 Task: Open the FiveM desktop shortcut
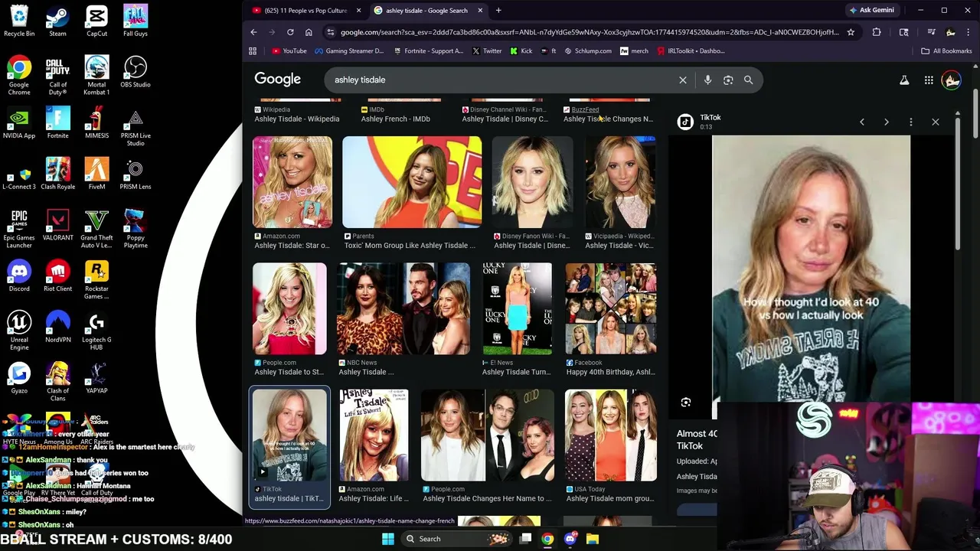96,174
